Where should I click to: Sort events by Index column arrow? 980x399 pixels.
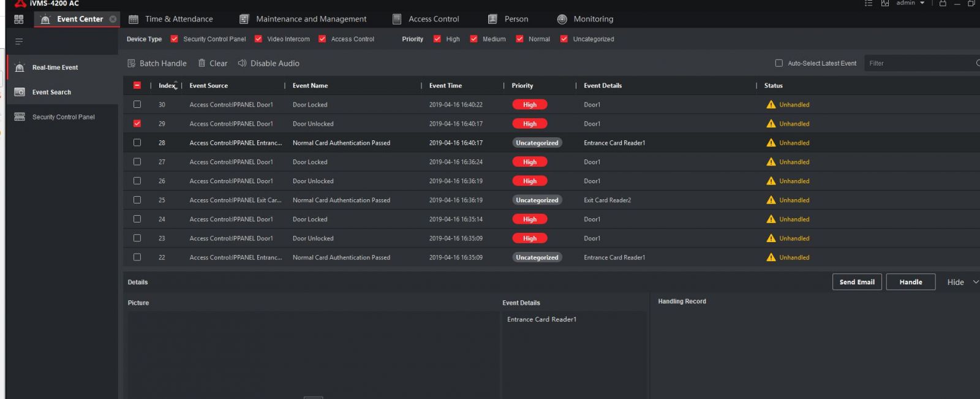coord(176,85)
